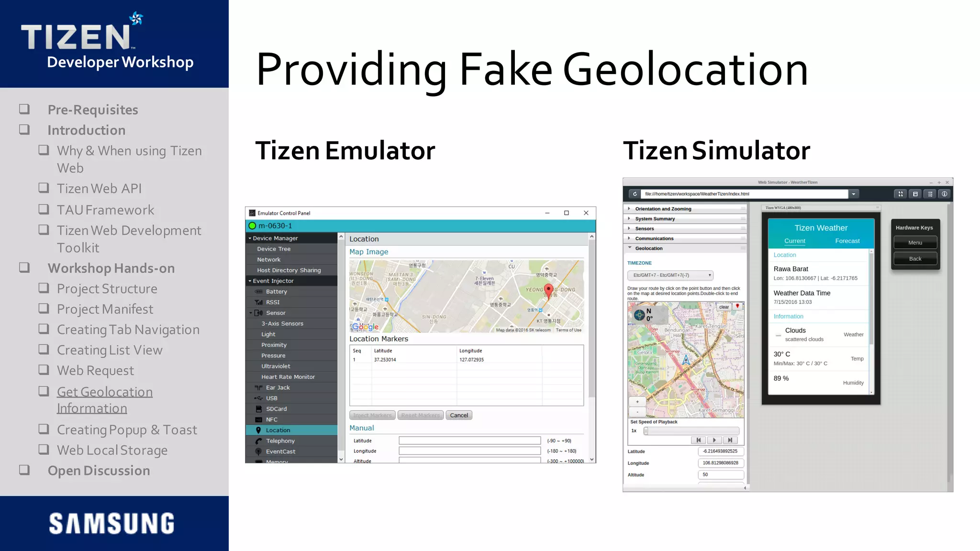The image size is (980, 551).
Task: Tick the Web Request checkbox
Action: coord(44,370)
